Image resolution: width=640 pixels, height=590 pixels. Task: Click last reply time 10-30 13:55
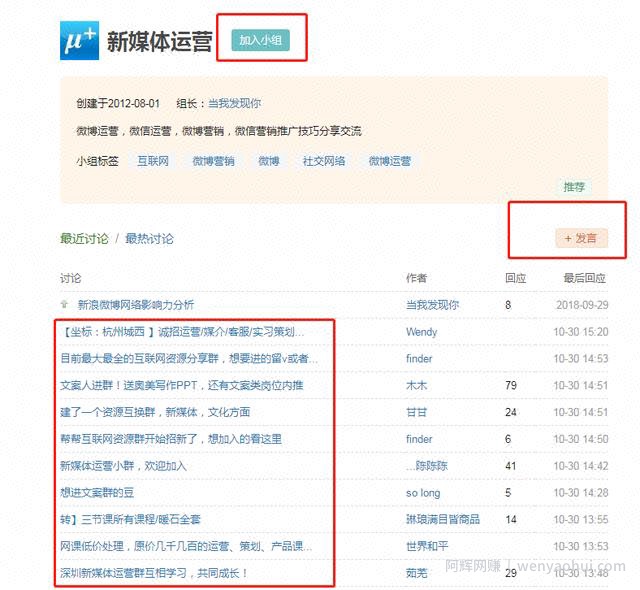click(x=580, y=520)
